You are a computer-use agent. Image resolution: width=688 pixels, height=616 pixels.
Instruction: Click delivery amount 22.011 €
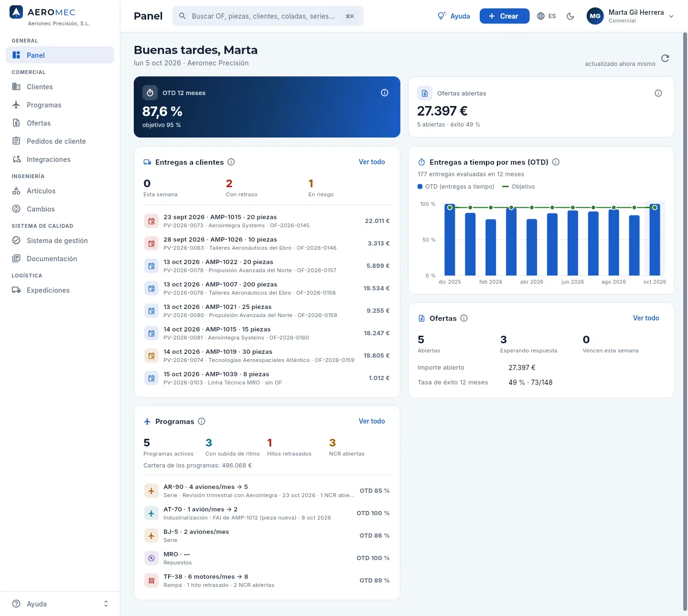pos(377,221)
